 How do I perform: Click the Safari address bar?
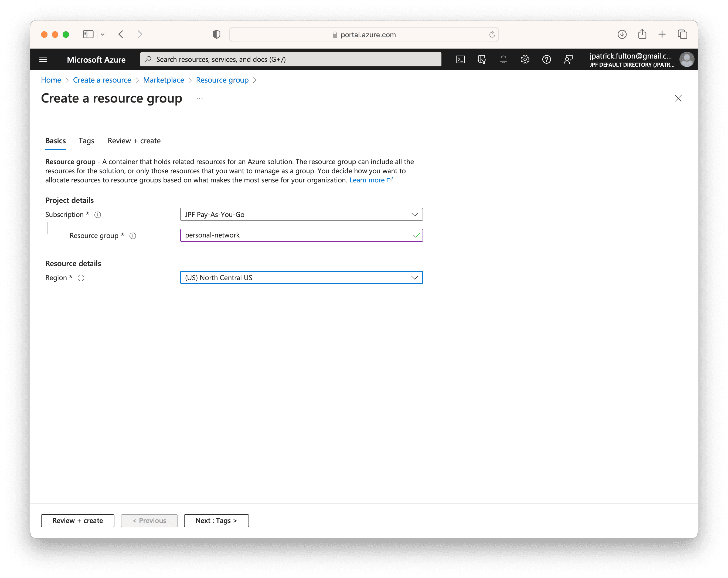(x=364, y=35)
